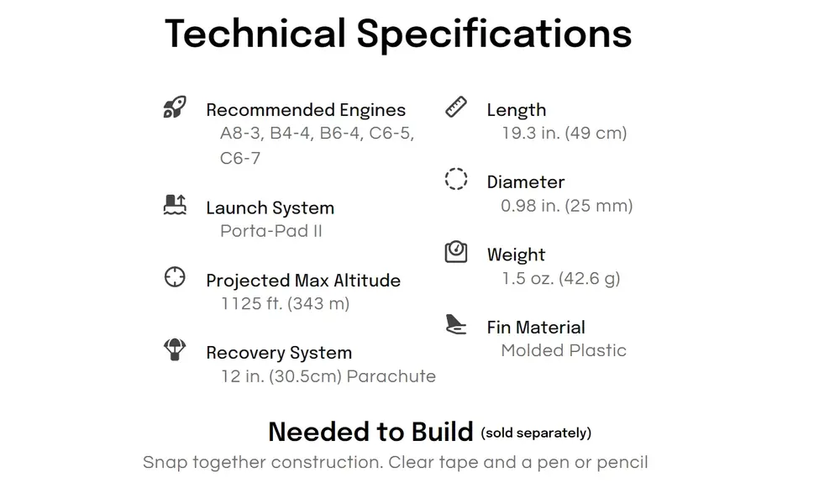Click the Needed to Build heading
The width and height of the screenshot is (840, 504).
point(370,432)
